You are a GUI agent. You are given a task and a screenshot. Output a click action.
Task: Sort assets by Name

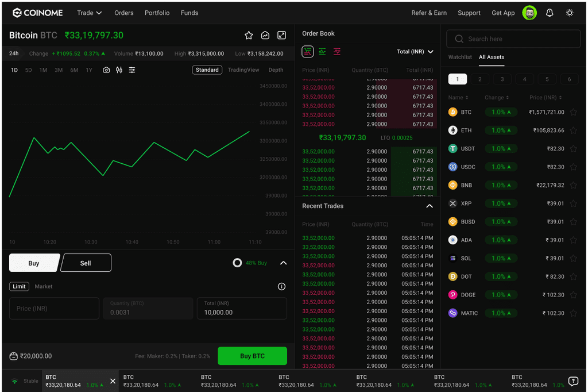pyautogui.click(x=458, y=98)
